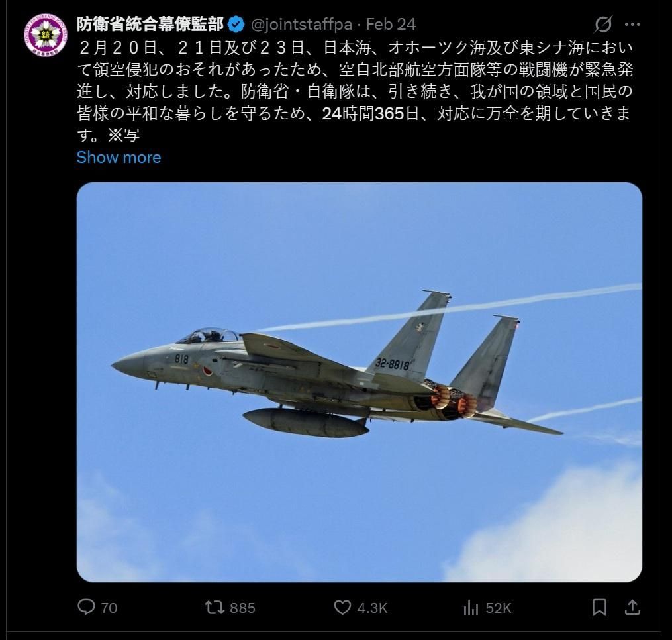
Task: Click the Grok explain-this-post icon
Action: coord(603,25)
